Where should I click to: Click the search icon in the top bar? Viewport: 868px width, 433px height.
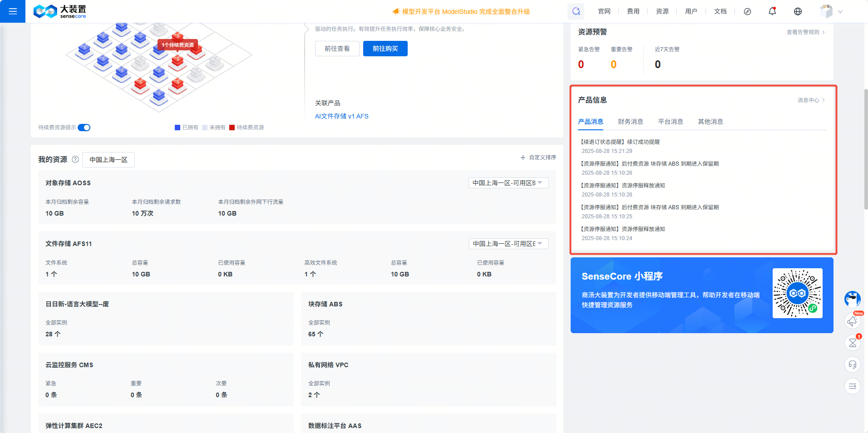point(576,11)
